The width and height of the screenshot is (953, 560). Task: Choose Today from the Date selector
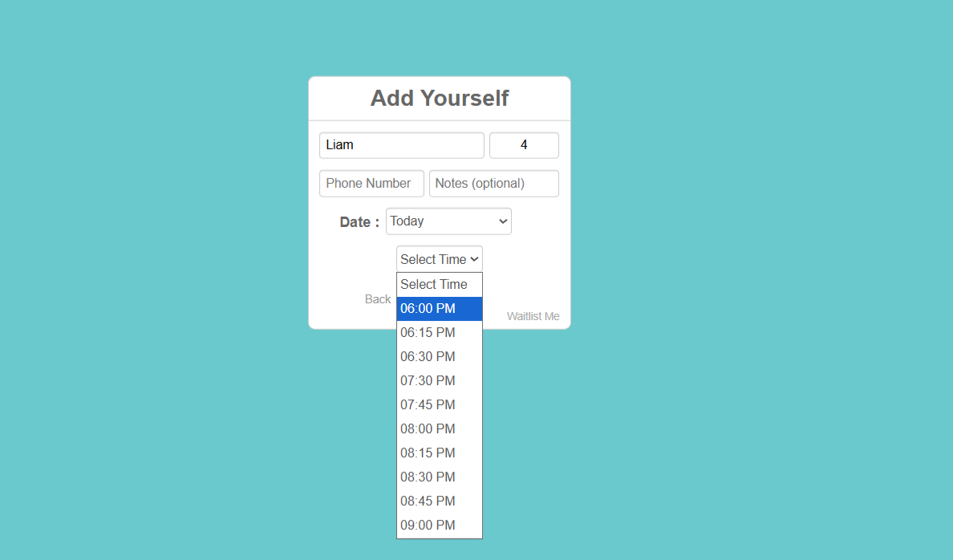pyautogui.click(x=448, y=221)
